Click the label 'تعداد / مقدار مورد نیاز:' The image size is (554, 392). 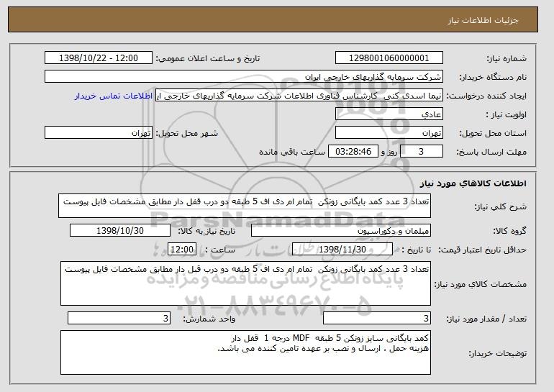(x=486, y=319)
